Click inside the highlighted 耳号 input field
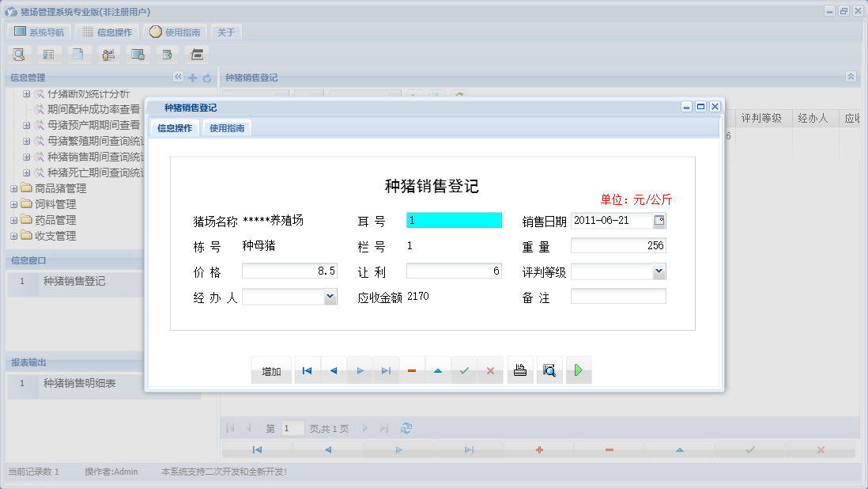This screenshot has width=868, height=489. click(x=453, y=220)
